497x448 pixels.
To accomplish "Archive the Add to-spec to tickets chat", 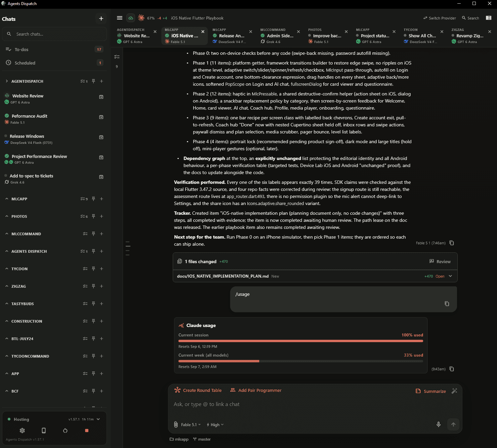I will click(x=101, y=177).
